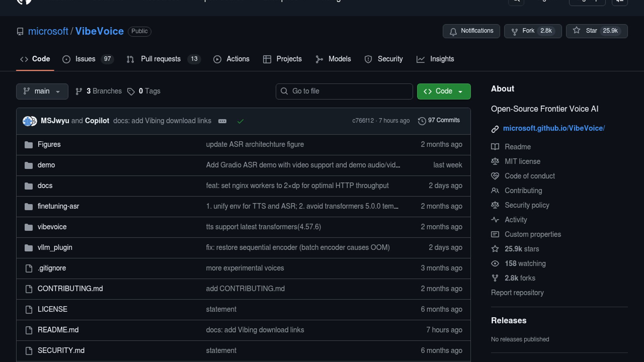Open the 158 watching eye link
This screenshot has height=362, width=644.
coord(525,263)
